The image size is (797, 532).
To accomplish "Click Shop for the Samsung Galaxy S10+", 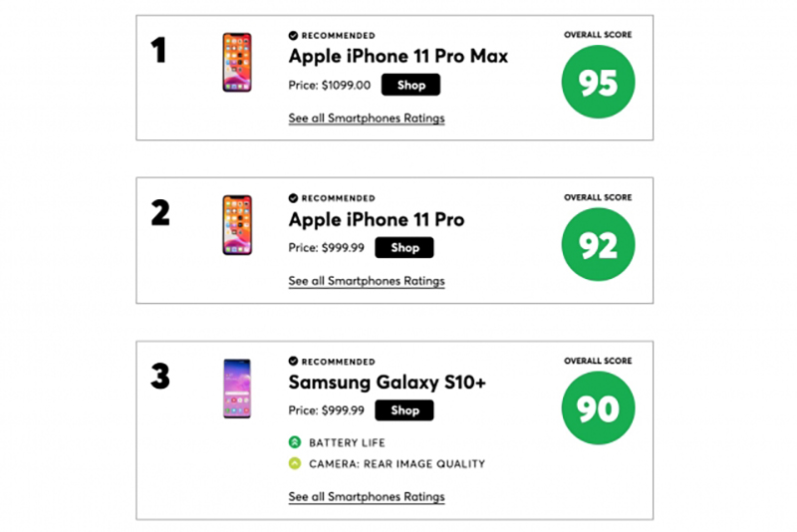I will [x=404, y=410].
